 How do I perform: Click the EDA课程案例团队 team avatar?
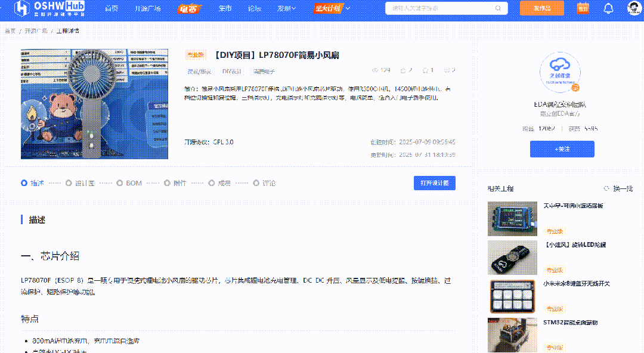click(x=561, y=73)
